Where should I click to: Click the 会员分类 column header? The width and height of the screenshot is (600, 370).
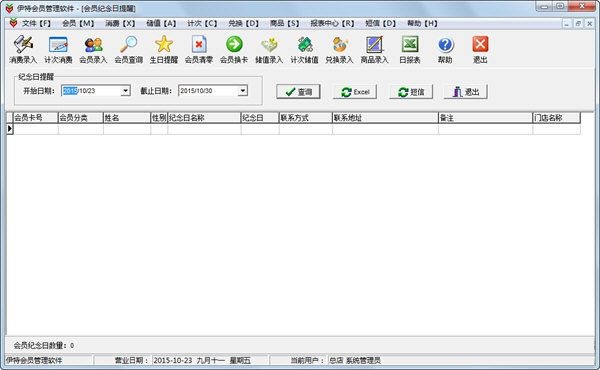tap(81, 118)
